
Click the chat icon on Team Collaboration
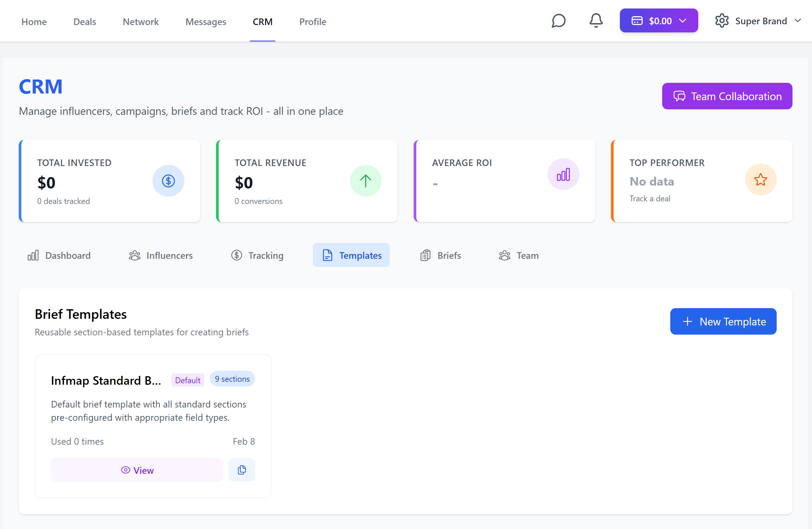[x=679, y=96]
